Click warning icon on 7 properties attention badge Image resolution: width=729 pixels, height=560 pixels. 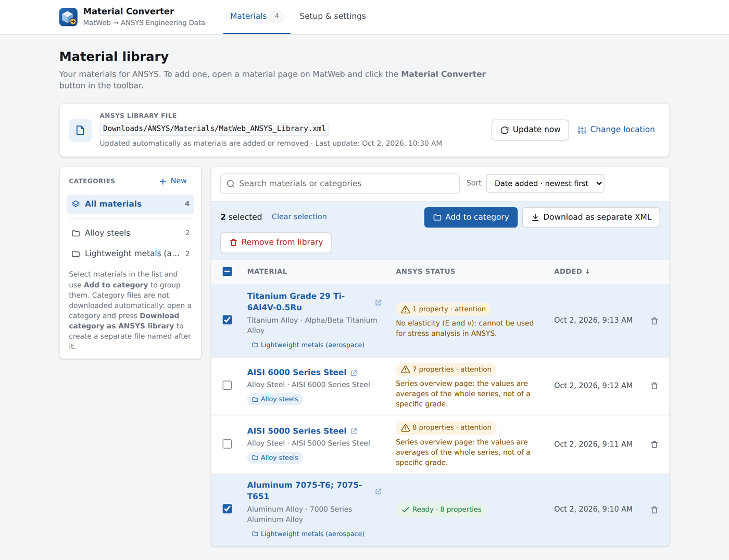405,370
